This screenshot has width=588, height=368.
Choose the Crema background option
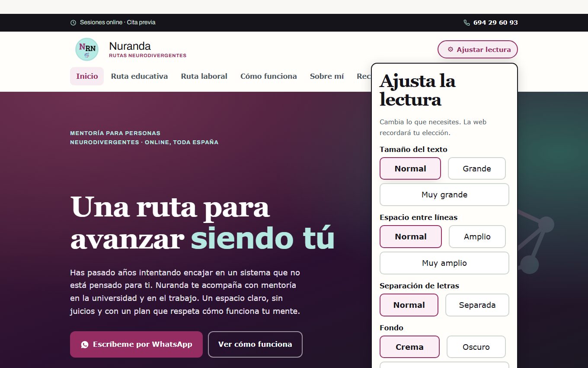409,347
